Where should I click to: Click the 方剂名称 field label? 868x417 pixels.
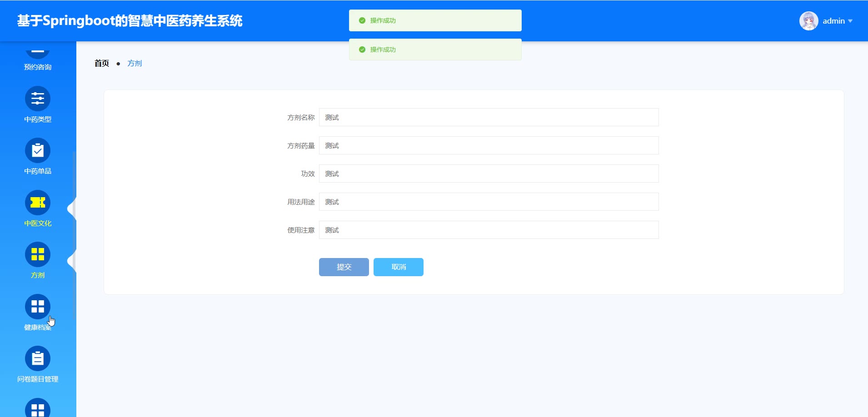pyautogui.click(x=301, y=118)
